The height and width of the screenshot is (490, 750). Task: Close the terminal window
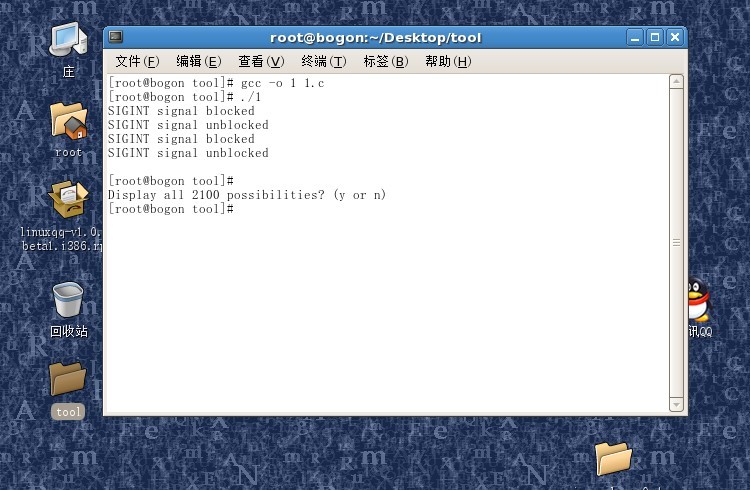point(675,37)
